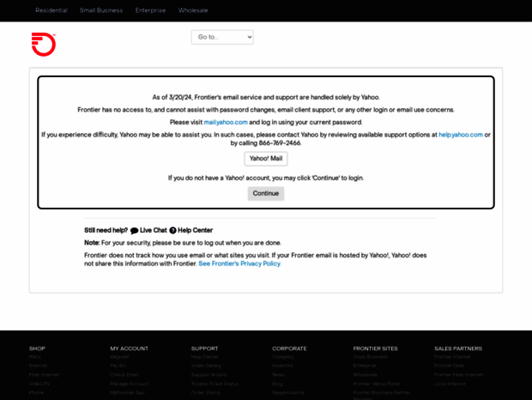The image size is (532, 400).
Task: Open Pay Bill link under My Account
Action: 118,366
